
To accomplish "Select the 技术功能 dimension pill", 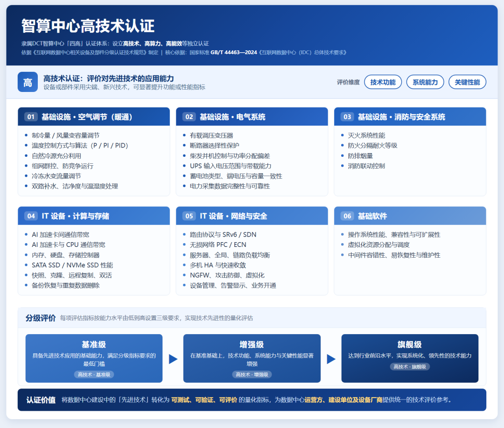I will 383,82.
